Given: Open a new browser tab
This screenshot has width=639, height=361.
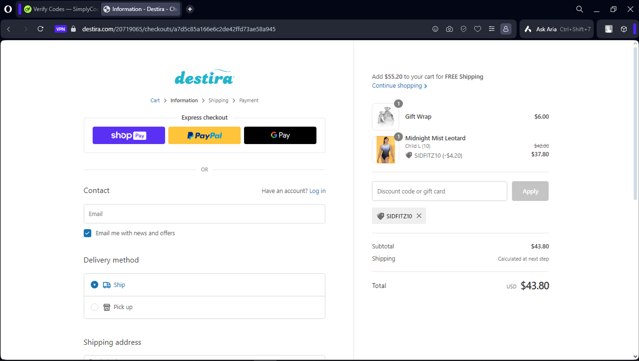Looking at the screenshot, I should pos(190,9).
